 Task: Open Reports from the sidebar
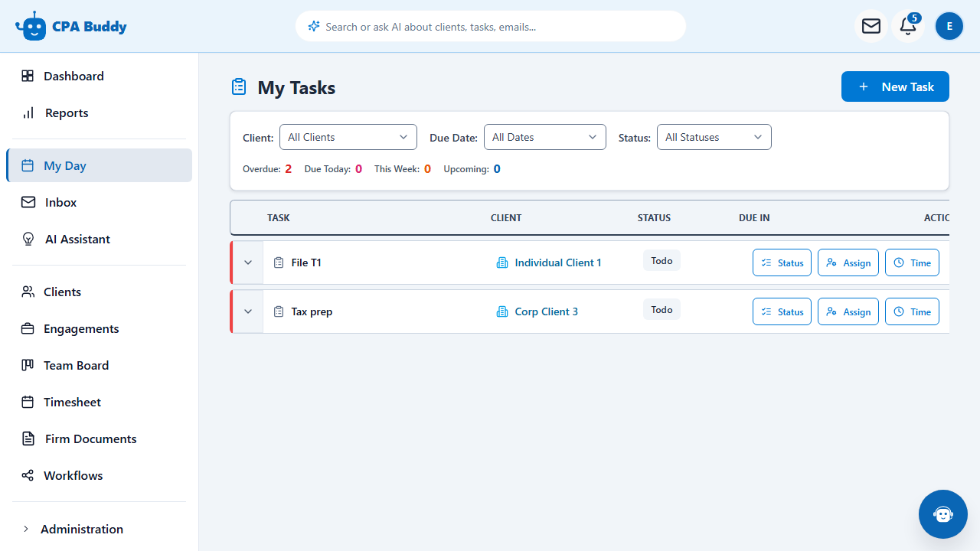100,112
